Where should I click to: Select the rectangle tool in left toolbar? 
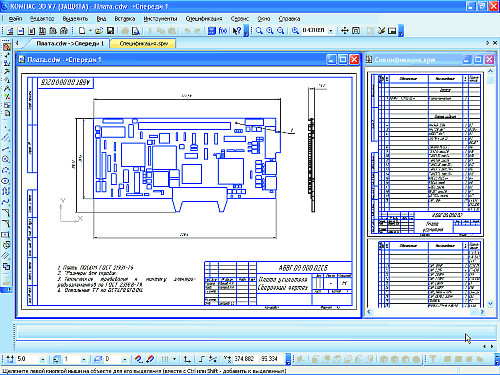(6, 234)
